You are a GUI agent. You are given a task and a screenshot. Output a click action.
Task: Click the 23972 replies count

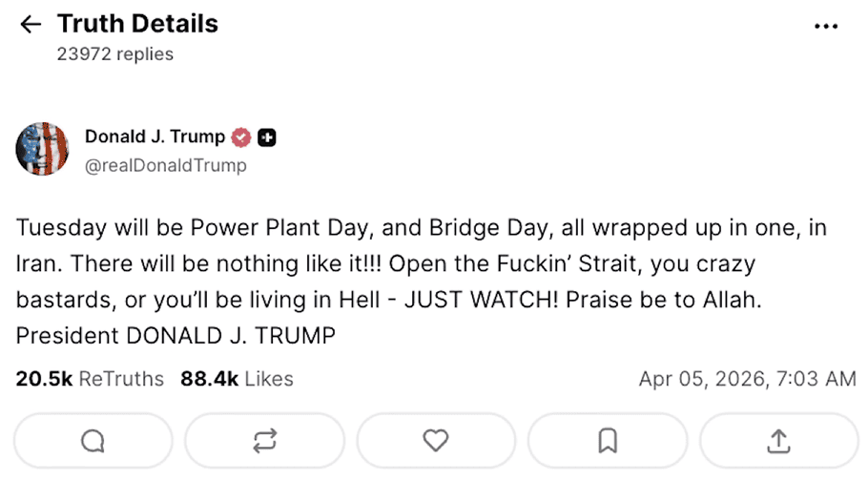pyautogui.click(x=114, y=54)
